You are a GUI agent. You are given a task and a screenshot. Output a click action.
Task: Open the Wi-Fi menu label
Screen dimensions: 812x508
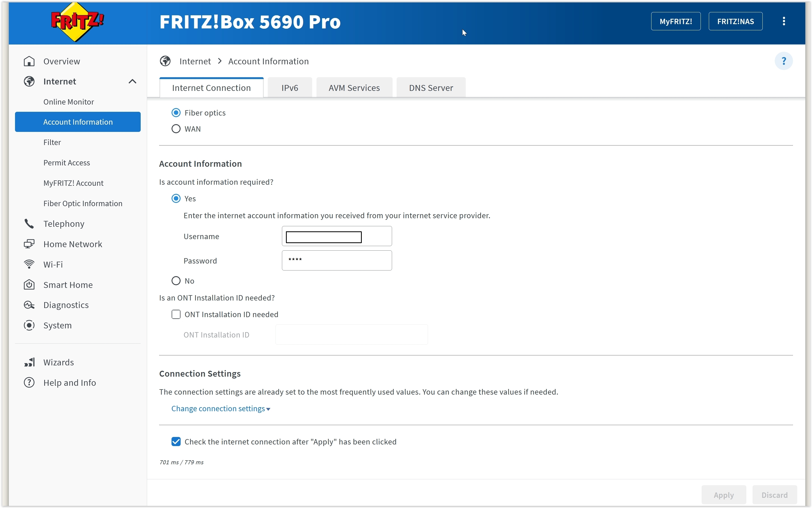(x=53, y=264)
